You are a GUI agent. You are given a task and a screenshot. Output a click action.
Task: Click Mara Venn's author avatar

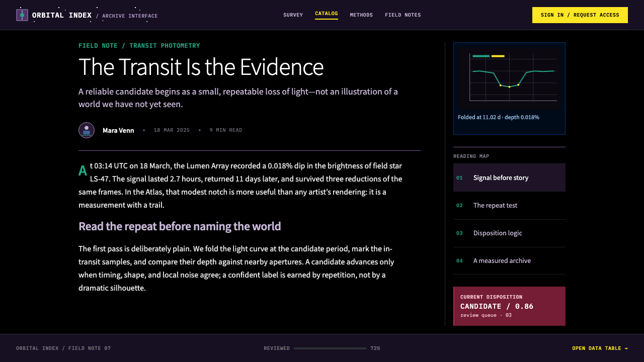click(87, 130)
